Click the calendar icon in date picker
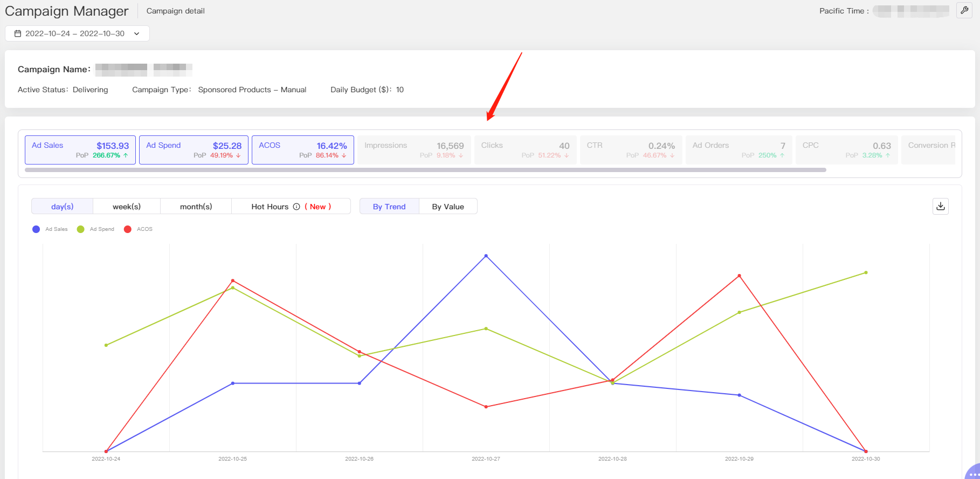 click(x=18, y=33)
